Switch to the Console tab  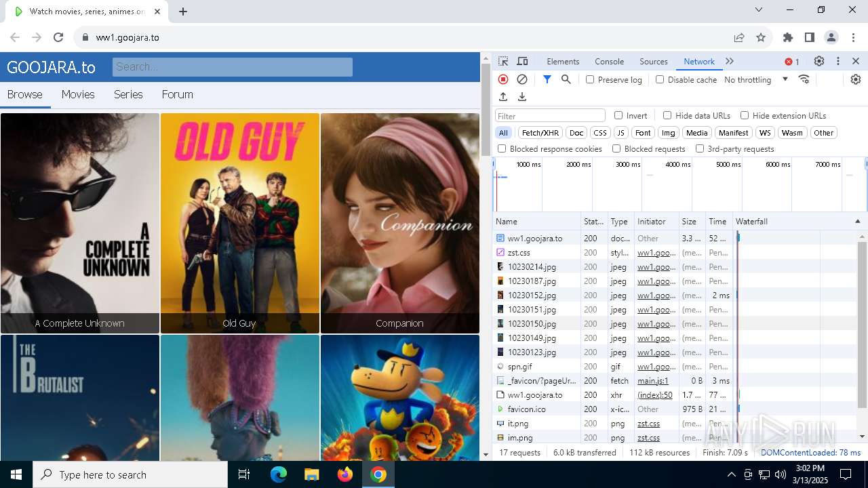click(609, 61)
